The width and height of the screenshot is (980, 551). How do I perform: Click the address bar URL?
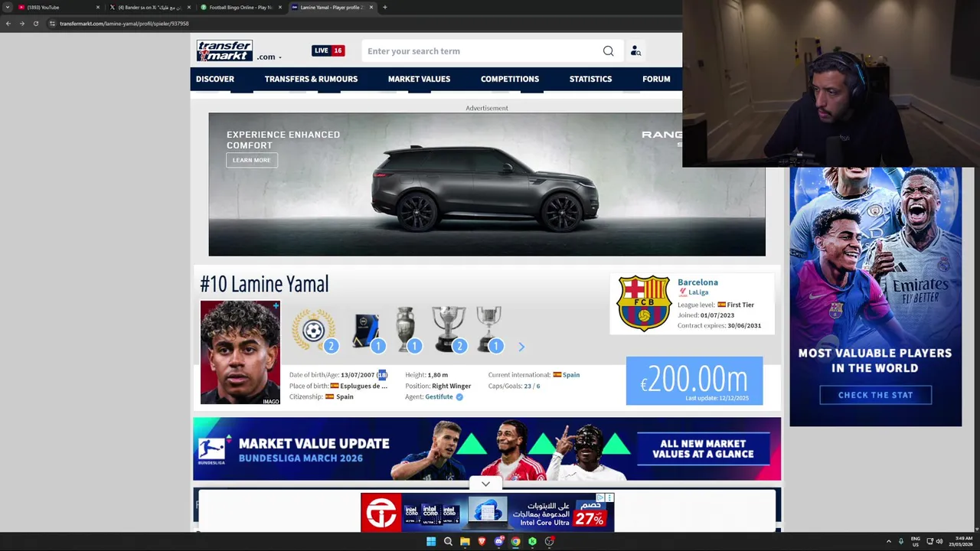124,24
